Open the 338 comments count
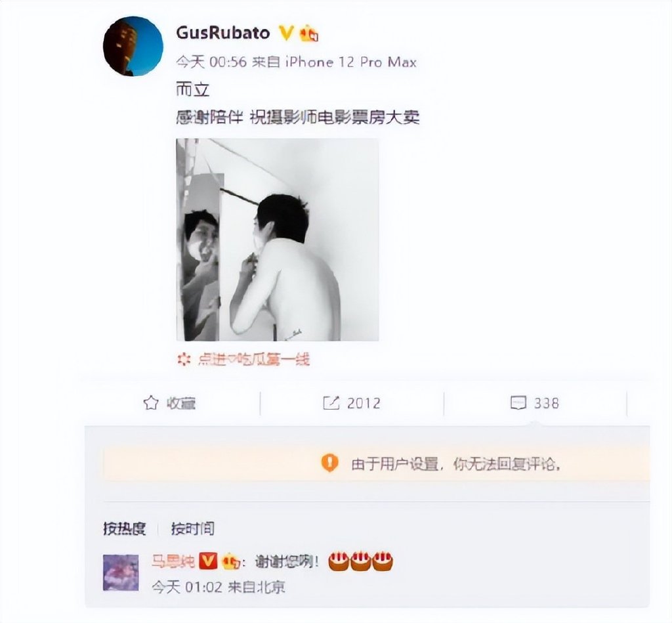This screenshot has width=672, height=623. pyautogui.click(x=547, y=403)
